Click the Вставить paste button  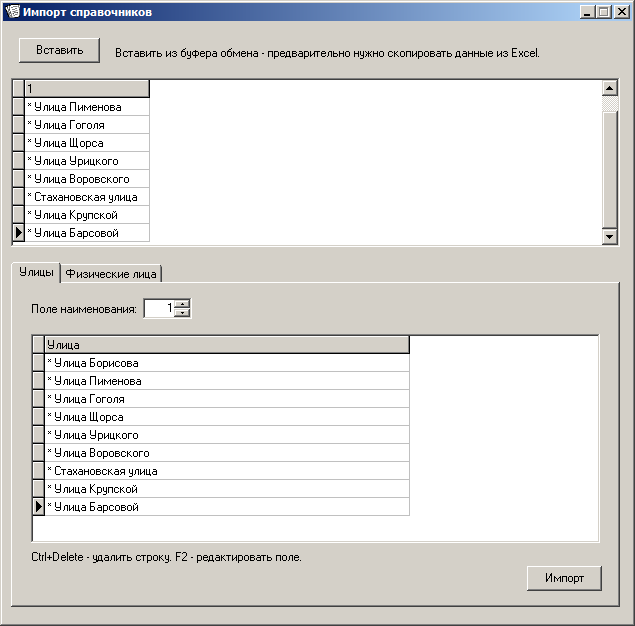(x=59, y=50)
